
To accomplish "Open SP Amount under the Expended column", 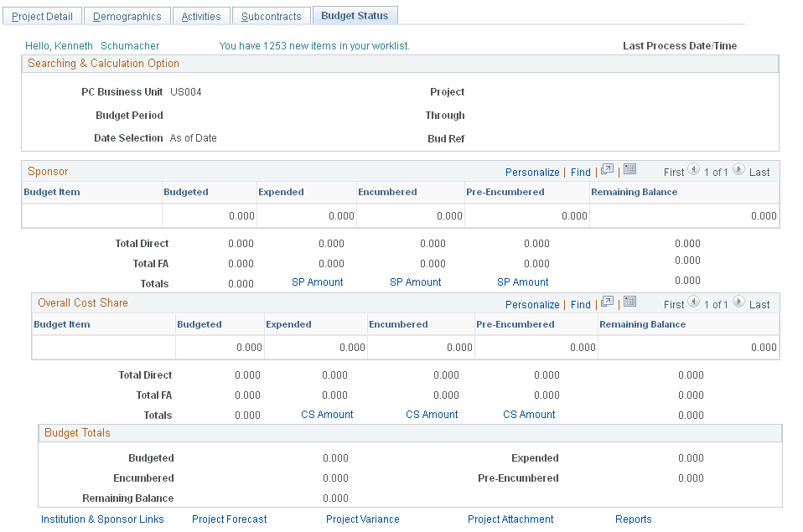I will [317, 282].
